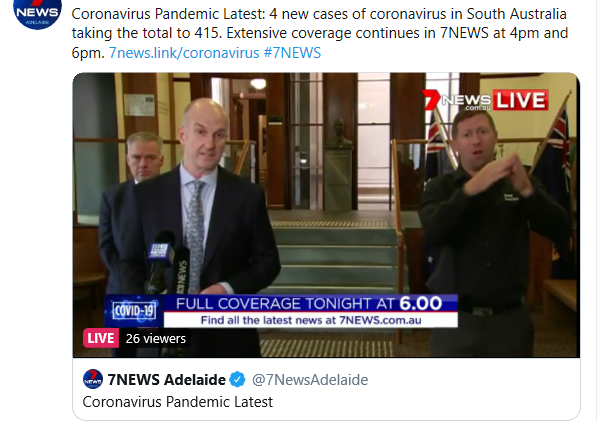
Task: Open the #7NEWS hashtag
Action: point(292,53)
